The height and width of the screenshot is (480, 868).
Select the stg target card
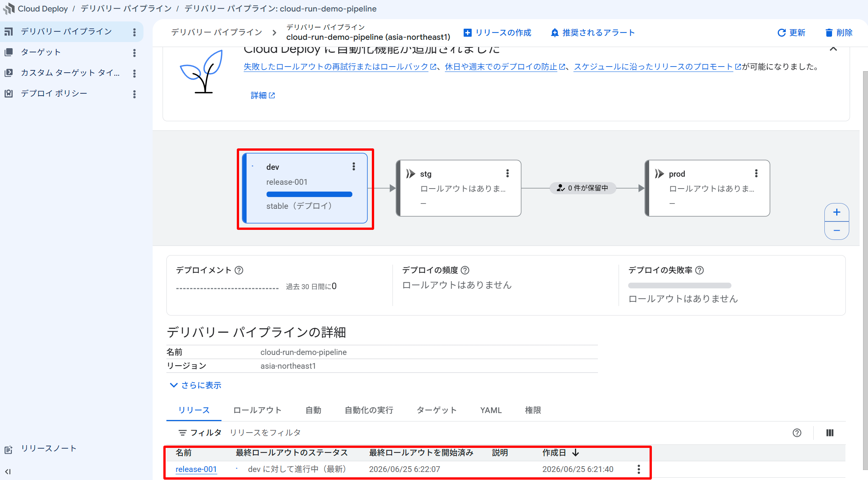coord(459,188)
